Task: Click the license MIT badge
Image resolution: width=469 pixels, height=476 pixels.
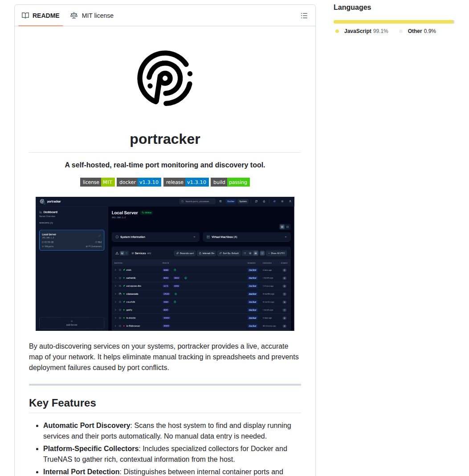Action: coord(98,182)
